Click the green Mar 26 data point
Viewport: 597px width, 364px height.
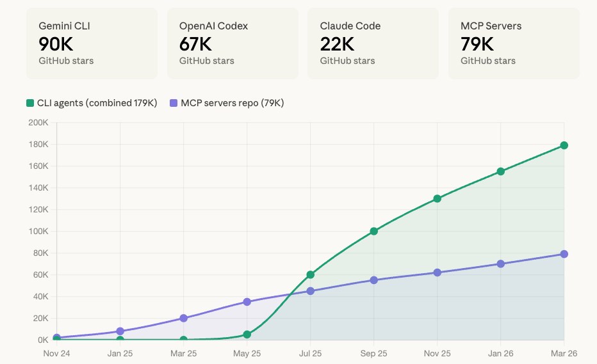point(564,145)
